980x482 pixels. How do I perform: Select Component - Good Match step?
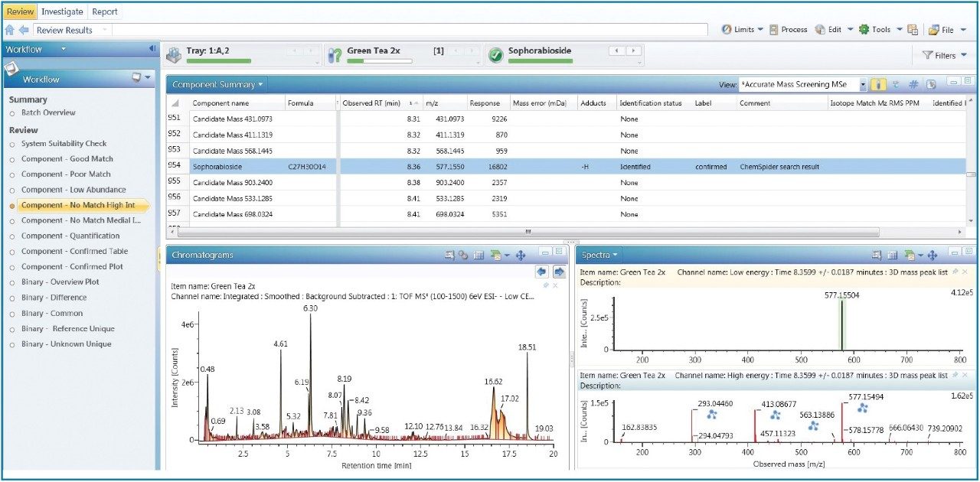point(67,159)
